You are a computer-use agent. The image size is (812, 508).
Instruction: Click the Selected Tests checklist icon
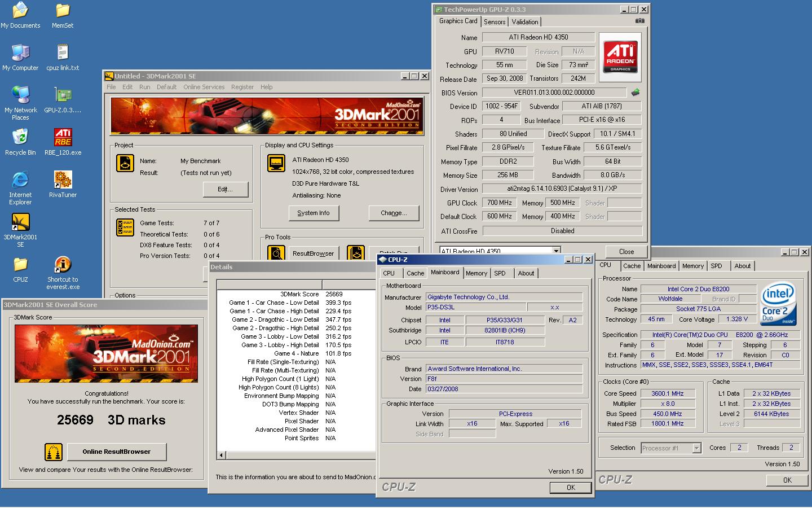pyautogui.click(x=125, y=227)
